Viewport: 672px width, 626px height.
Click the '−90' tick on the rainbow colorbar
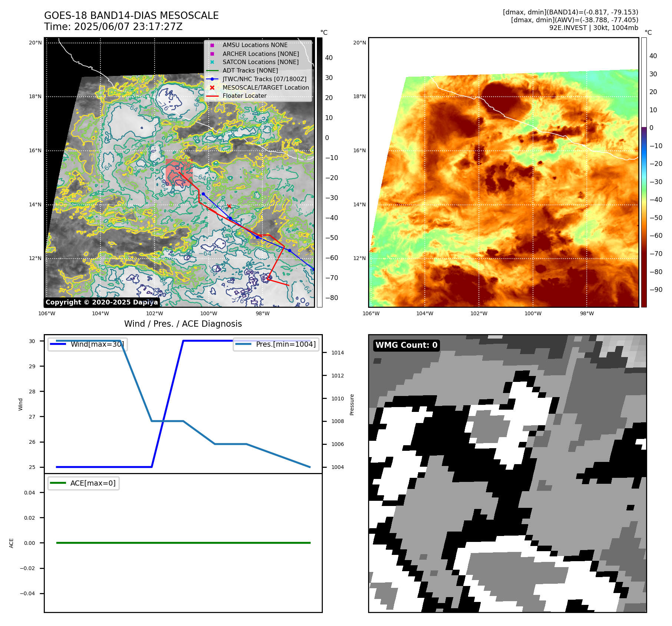click(x=656, y=290)
